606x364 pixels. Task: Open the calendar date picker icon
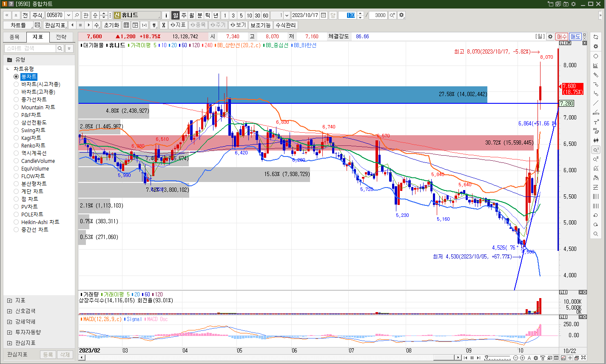[324, 15]
